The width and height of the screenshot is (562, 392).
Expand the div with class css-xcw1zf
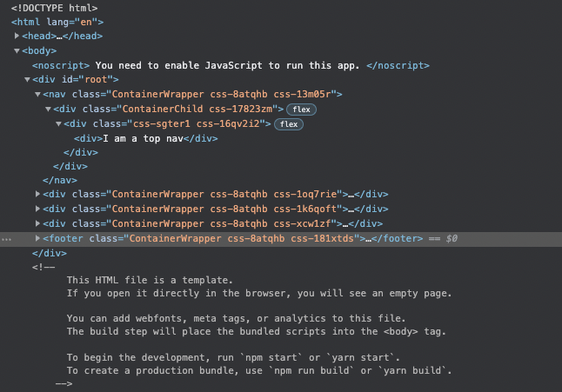pyautogui.click(x=37, y=223)
